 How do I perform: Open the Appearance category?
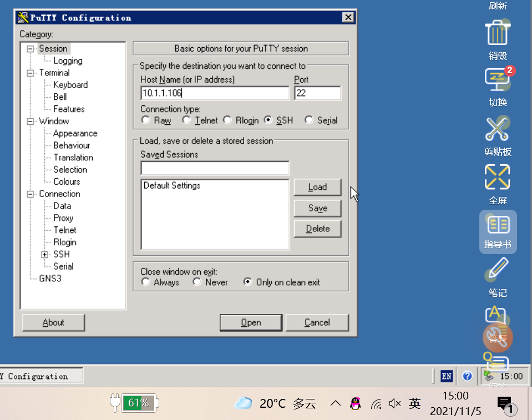click(75, 133)
